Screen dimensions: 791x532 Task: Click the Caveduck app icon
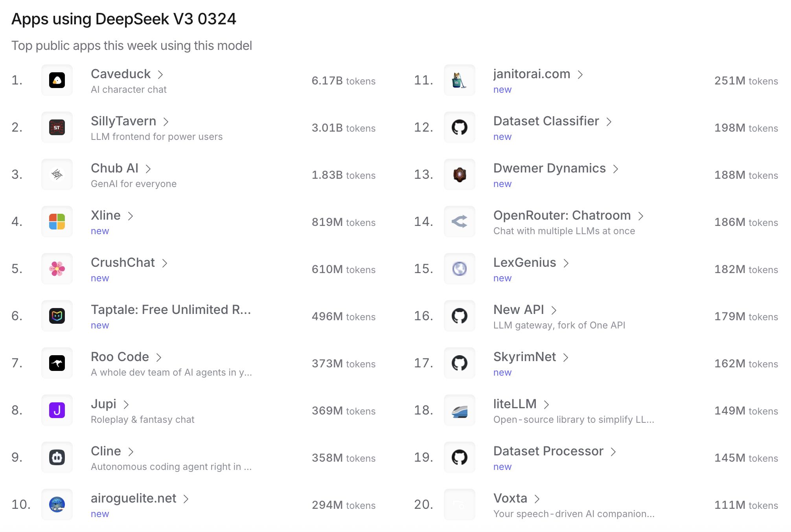pyautogui.click(x=57, y=80)
